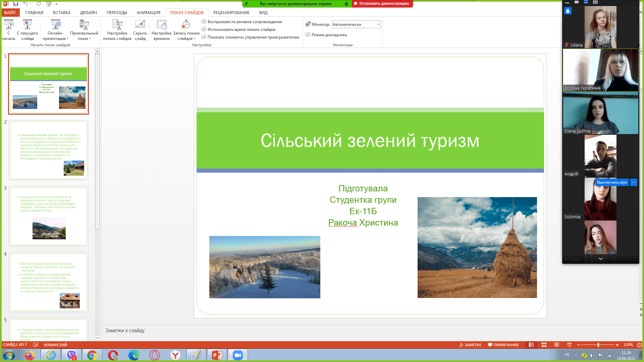Select slide 3 thumbnail

point(49,216)
